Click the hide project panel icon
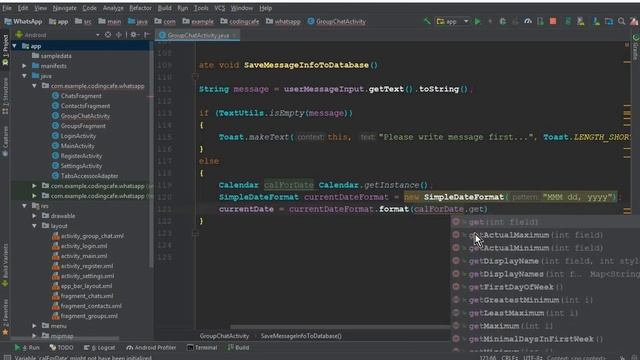This screenshot has width=640, height=360. pos(147,35)
